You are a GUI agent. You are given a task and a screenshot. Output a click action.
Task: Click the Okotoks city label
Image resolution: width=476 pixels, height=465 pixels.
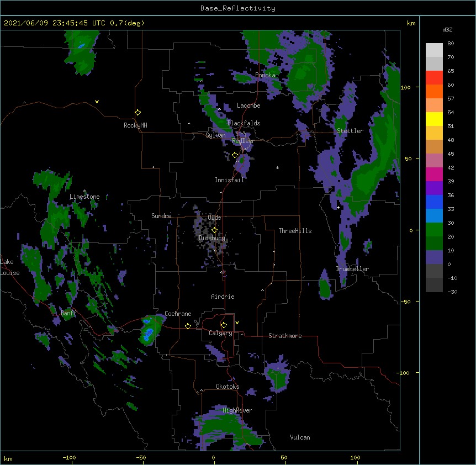(228, 387)
